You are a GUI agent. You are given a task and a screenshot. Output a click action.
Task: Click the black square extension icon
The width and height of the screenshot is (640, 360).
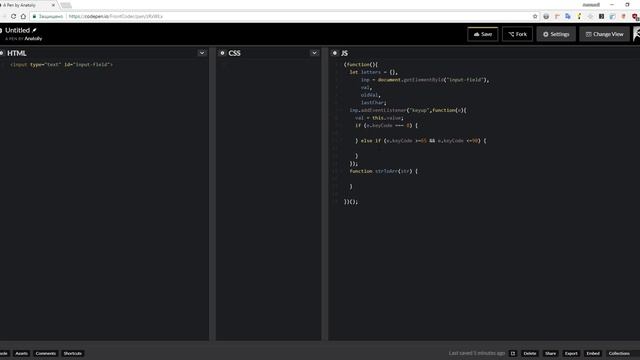click(x=601, y=16)
